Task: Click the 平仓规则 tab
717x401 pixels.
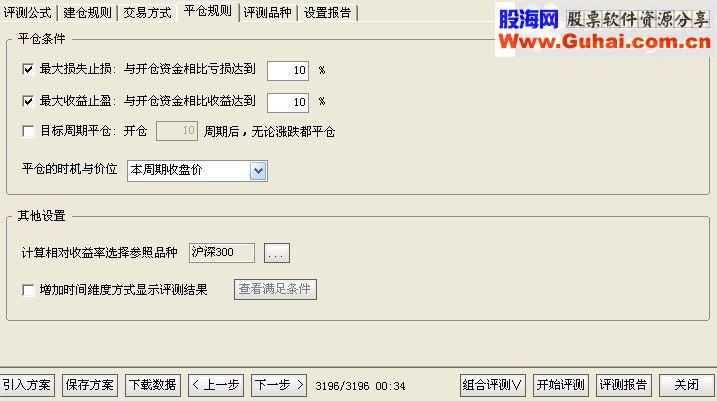Action: [208, 11]
